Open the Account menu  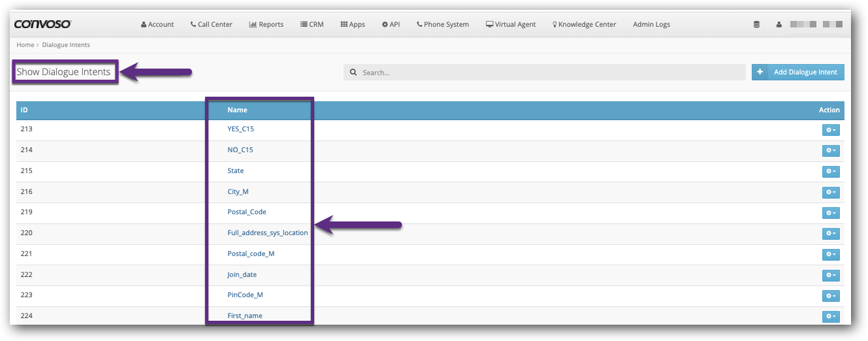pyautogui.click(x=157, y=25)
